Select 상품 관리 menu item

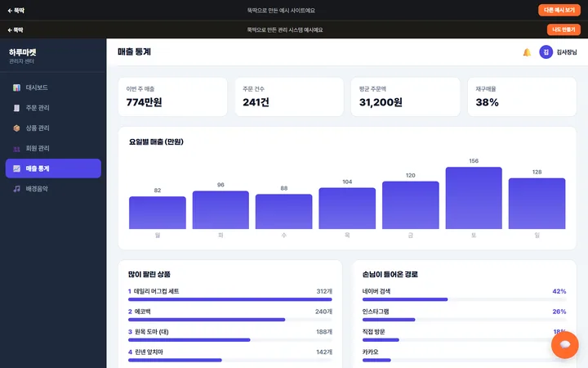point(53,128)
